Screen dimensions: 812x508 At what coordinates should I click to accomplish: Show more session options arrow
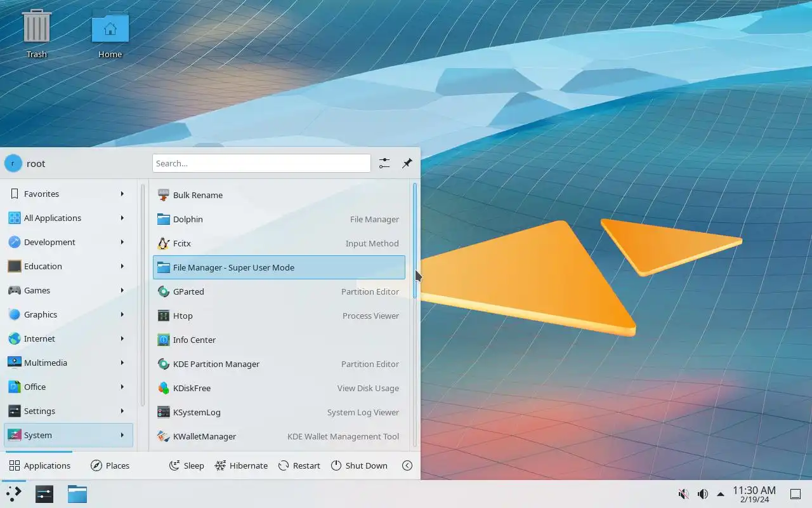(x=407, y=465)
